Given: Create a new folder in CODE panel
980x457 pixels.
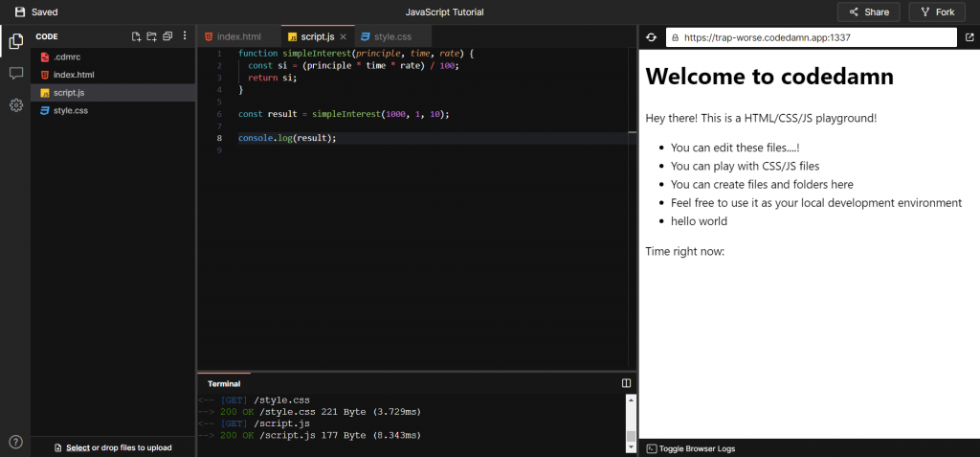Looking at the screenshot, I should point(152,37).
